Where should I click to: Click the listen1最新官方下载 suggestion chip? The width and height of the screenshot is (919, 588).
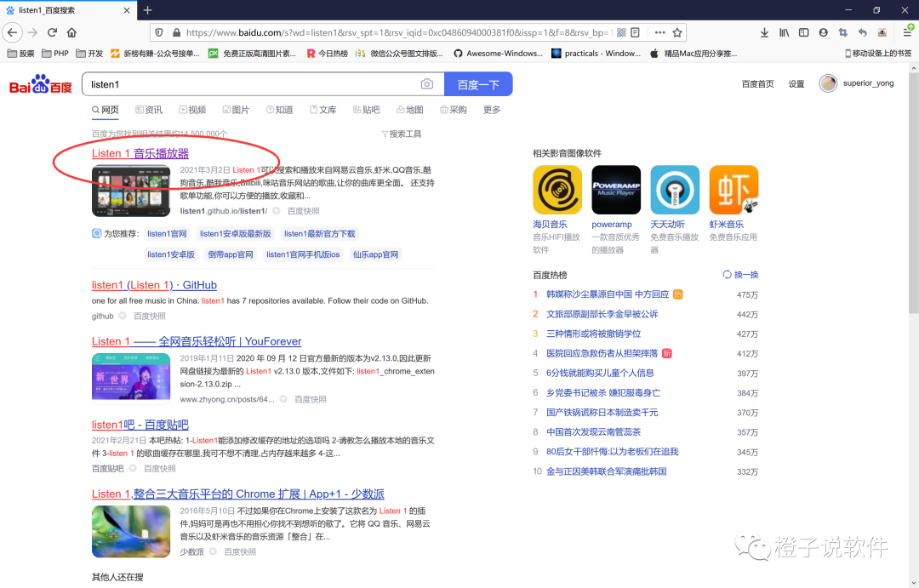pos(319,234)
